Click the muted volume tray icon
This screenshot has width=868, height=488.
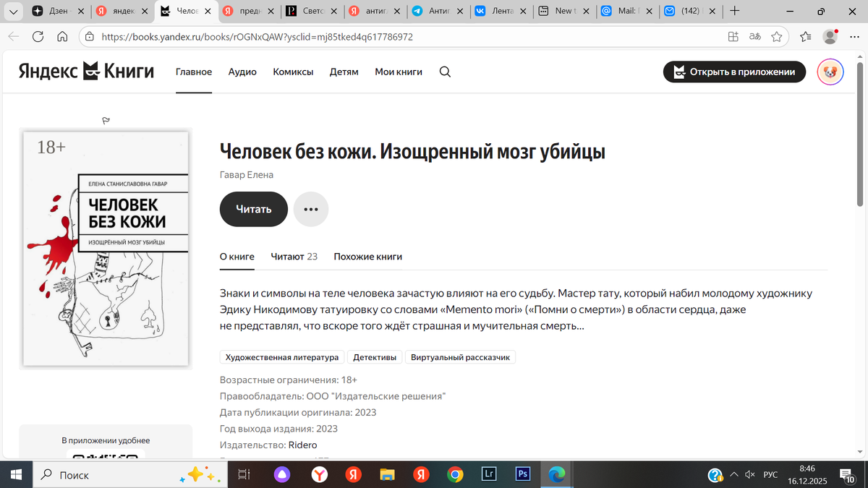752,474
